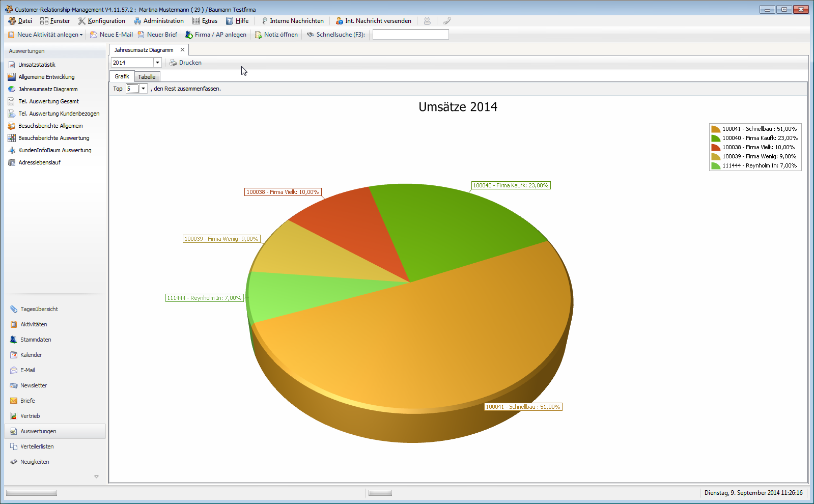Click the printer icon next to Drucken

pos(173,63)
